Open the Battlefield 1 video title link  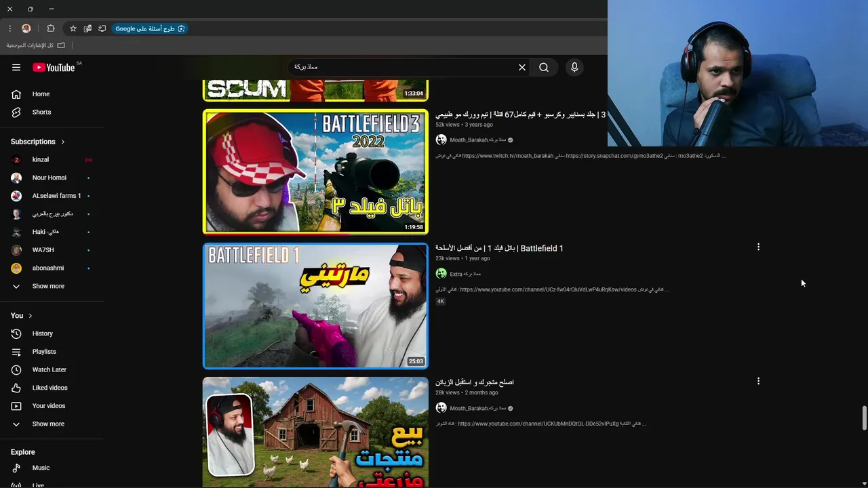499,248
